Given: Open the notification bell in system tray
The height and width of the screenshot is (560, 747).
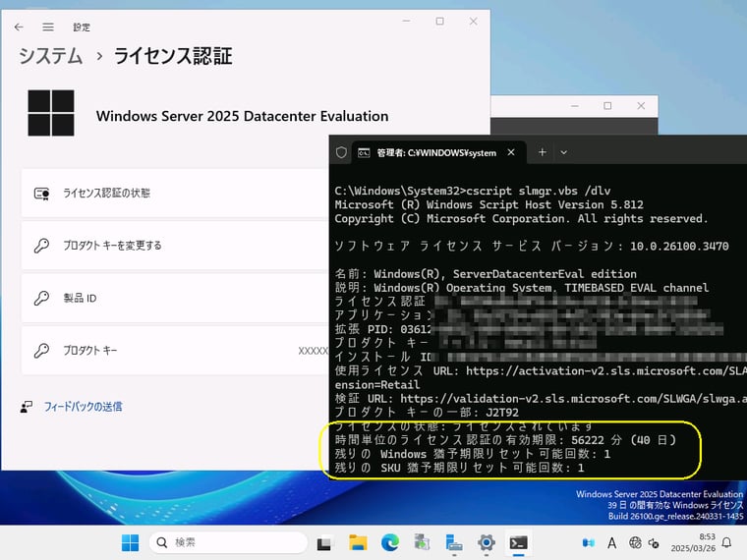Looking at the screenshot, I should (726, 542).
